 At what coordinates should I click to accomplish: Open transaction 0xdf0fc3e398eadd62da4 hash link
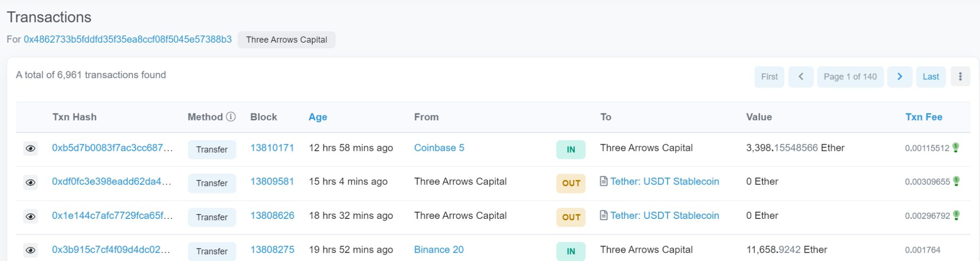111,182
